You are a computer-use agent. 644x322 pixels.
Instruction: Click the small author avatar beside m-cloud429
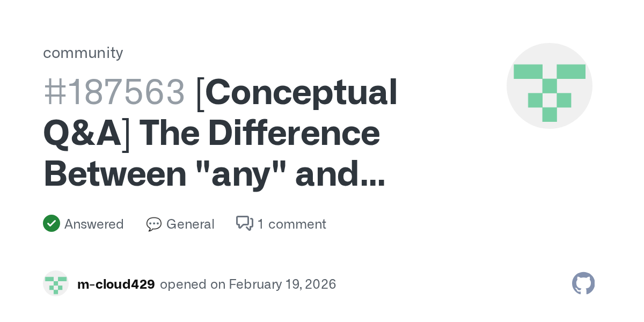(x=56, y=283)
